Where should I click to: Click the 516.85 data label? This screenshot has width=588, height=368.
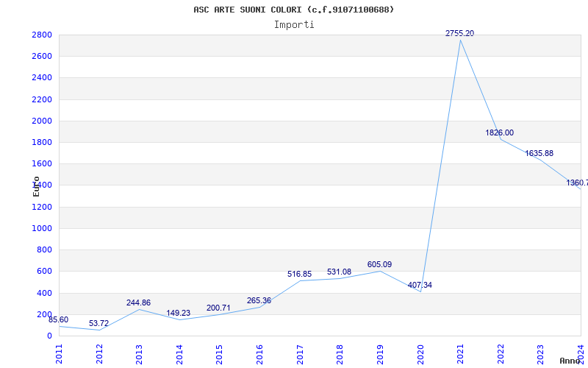tap(300, 274)
